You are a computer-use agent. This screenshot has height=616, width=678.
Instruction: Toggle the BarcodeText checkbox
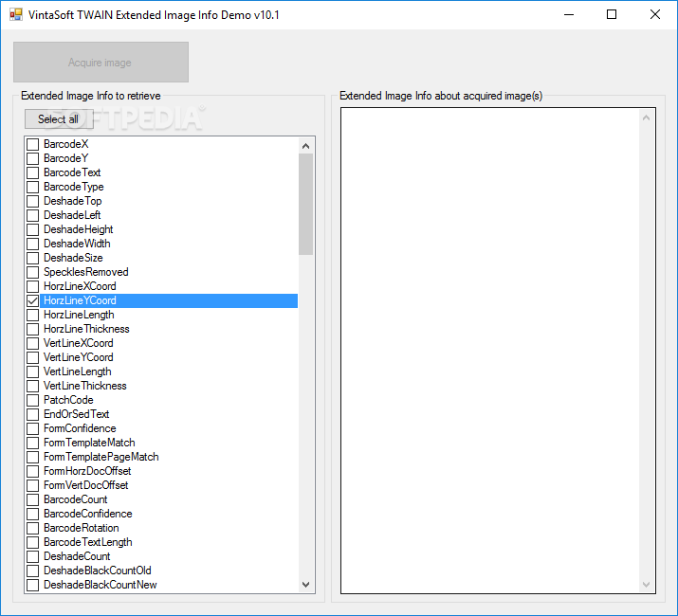[x=33, y=172]
